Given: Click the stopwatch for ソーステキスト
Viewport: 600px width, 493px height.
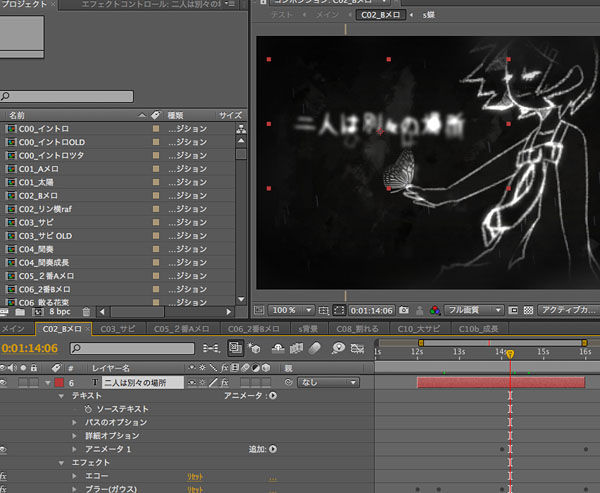Looking at the screenshot, I should [88, 409].
